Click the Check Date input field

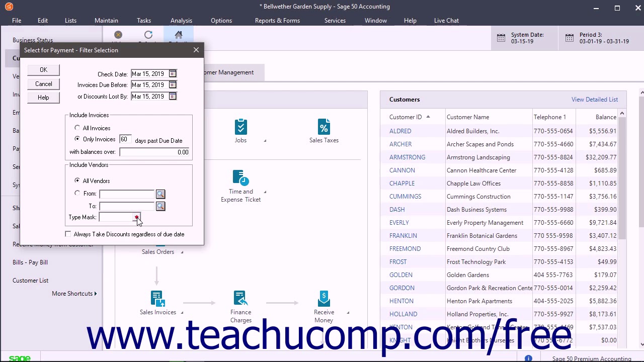pos(149,74)
